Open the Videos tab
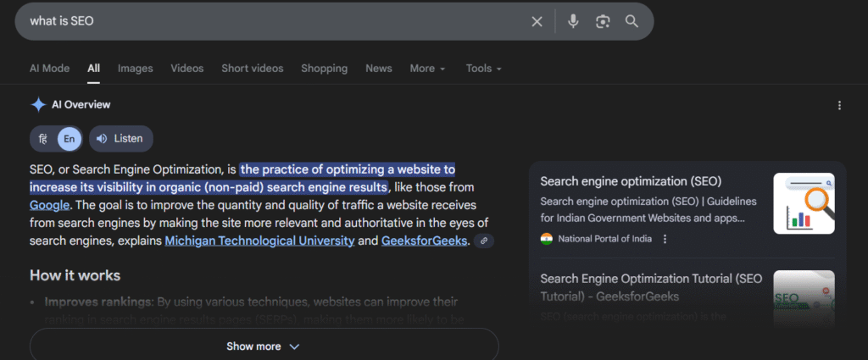 [x=187, y=69]
